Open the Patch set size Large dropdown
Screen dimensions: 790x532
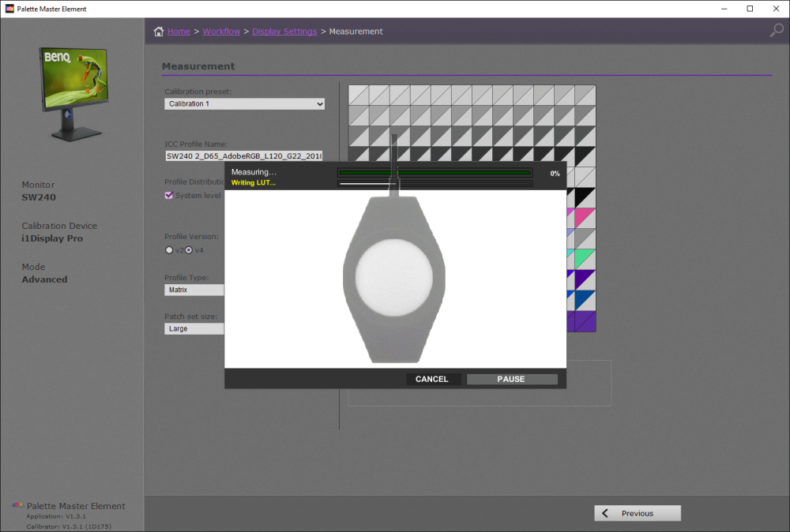point(194,328)
